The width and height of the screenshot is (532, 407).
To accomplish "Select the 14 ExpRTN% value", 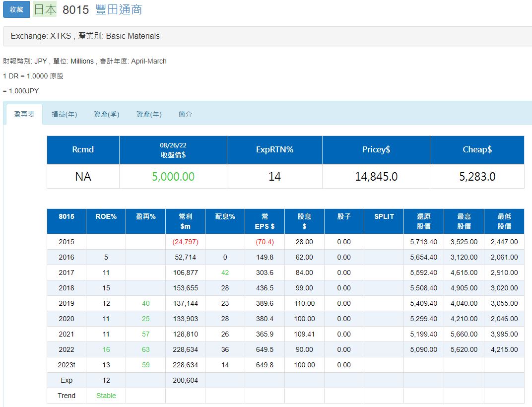I will [x=274, y=177].
